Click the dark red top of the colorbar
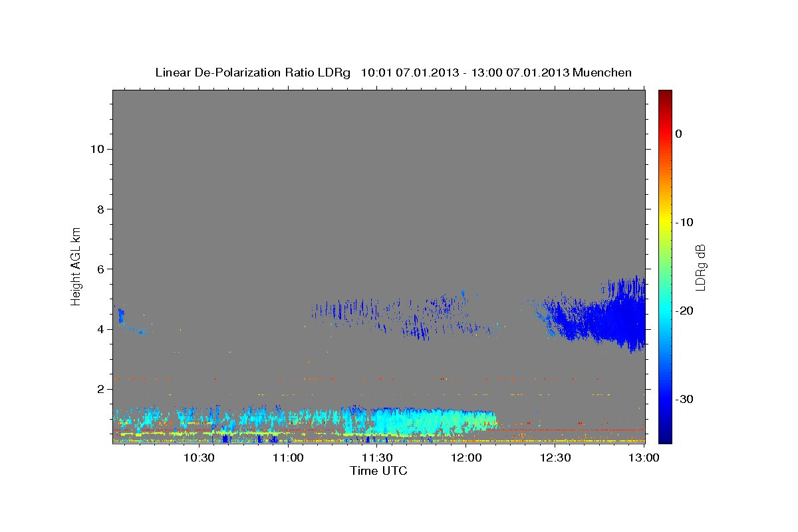798x532 pixels. tap(665, 95)
